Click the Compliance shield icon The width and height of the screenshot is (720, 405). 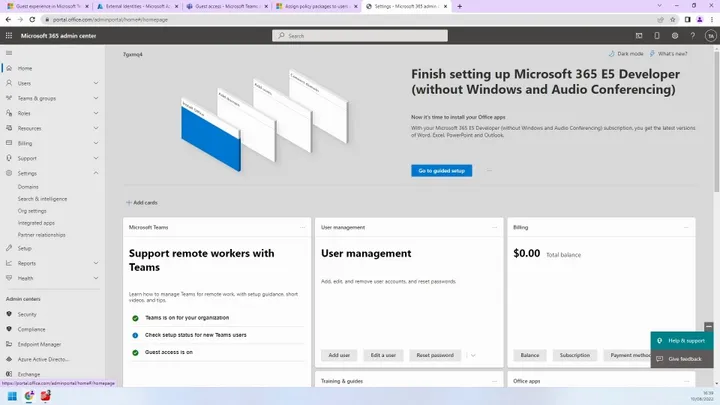click(9, 329)
